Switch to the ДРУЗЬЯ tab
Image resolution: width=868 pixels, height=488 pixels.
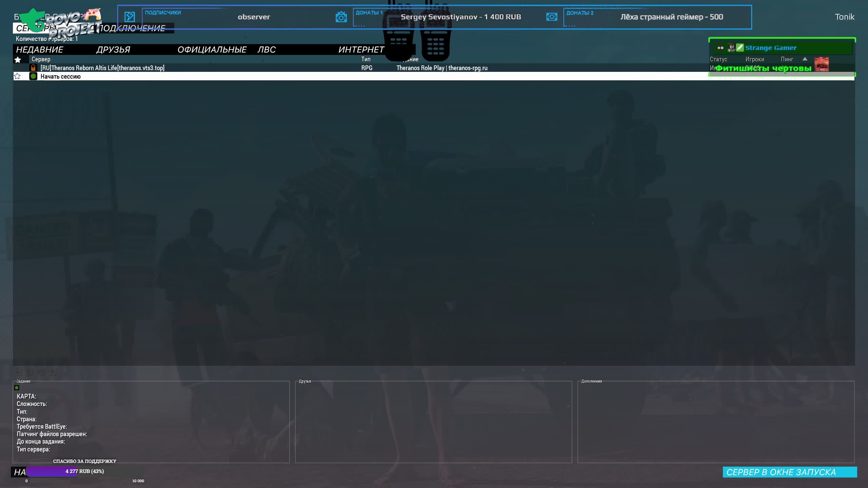tap(113, 50)
